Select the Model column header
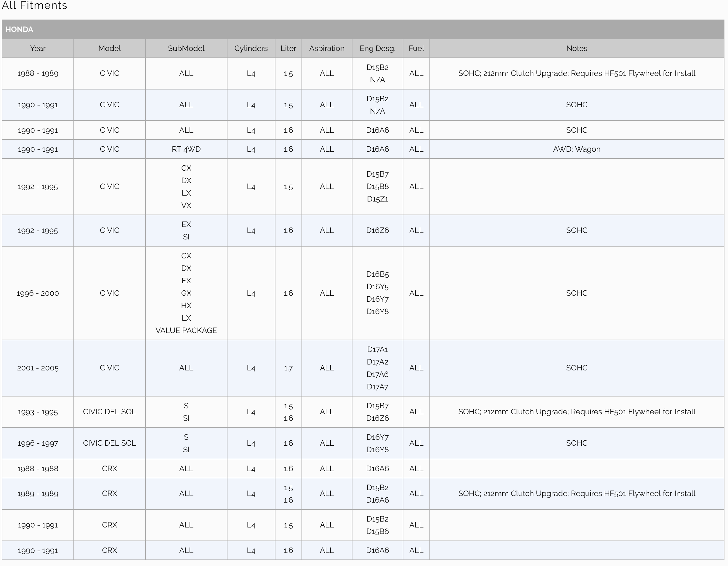Image resolution: width=728 pixels, height=566 pixels. (x=109, y=48)
